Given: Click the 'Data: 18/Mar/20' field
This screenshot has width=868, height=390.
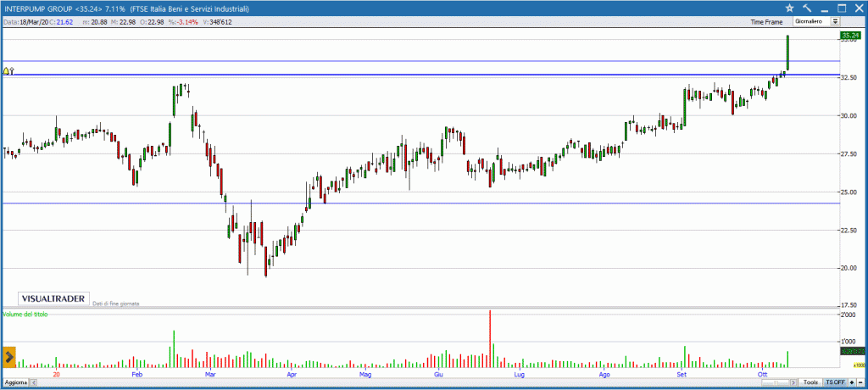Looking at the screenshot, I should 25,22.
